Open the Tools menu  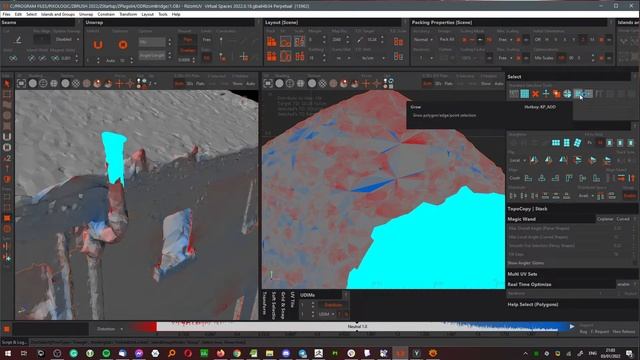tap(163, 14)
